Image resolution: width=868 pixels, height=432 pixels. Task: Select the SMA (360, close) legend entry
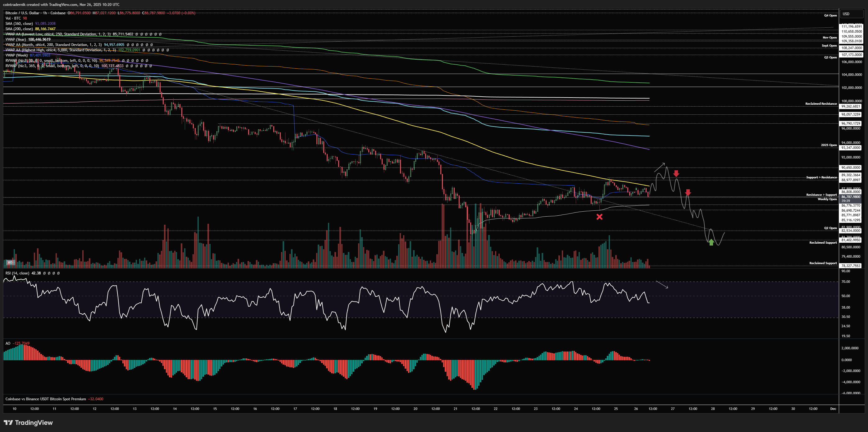tap(19, 24)
